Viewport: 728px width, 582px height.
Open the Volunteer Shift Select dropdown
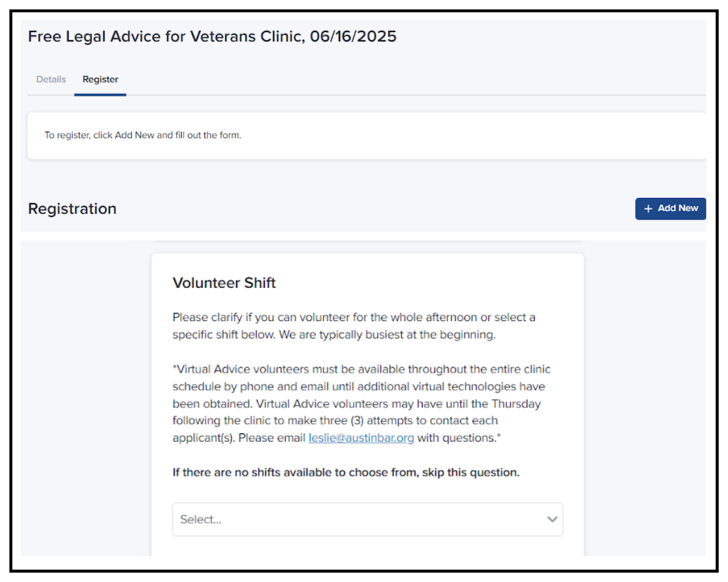pos(367,519)
